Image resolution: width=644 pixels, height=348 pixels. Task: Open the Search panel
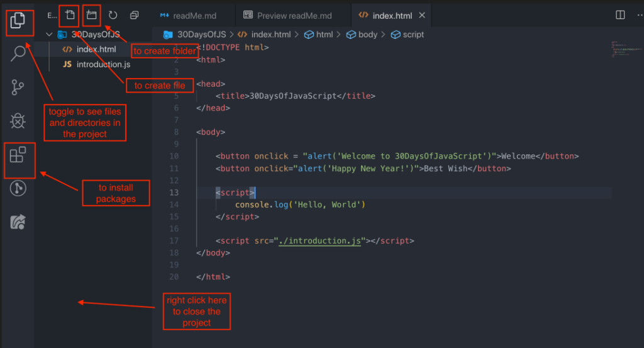click(x=18, y=53)
